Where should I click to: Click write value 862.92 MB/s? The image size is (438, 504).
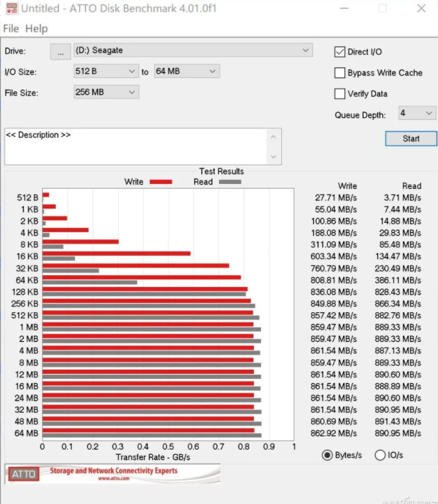click(334, 433)
